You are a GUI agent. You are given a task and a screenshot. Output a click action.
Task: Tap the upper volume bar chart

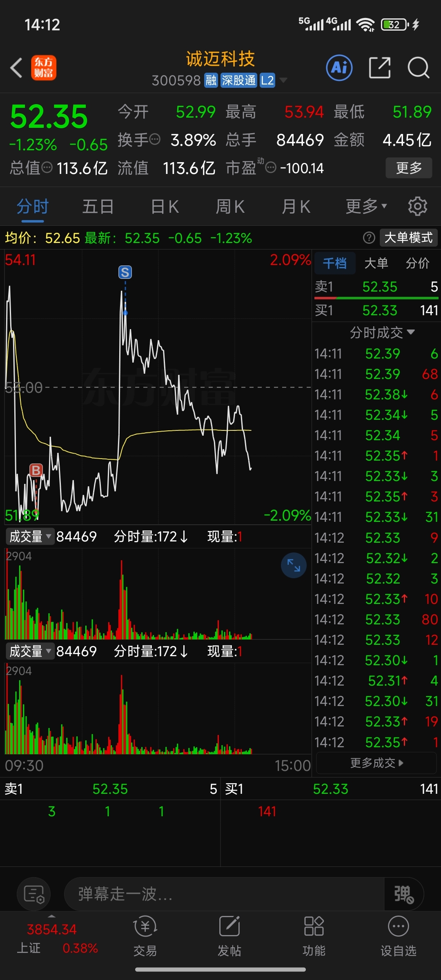158,594
